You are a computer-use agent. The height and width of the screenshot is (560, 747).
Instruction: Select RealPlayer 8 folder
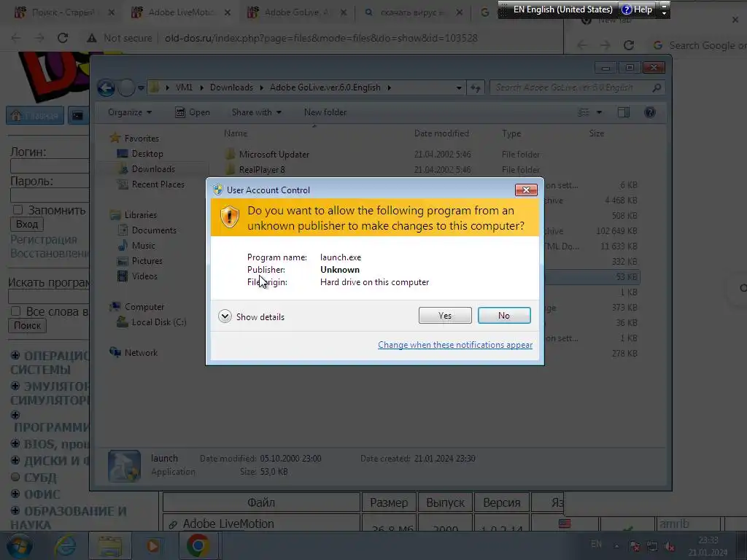point(262,169)
